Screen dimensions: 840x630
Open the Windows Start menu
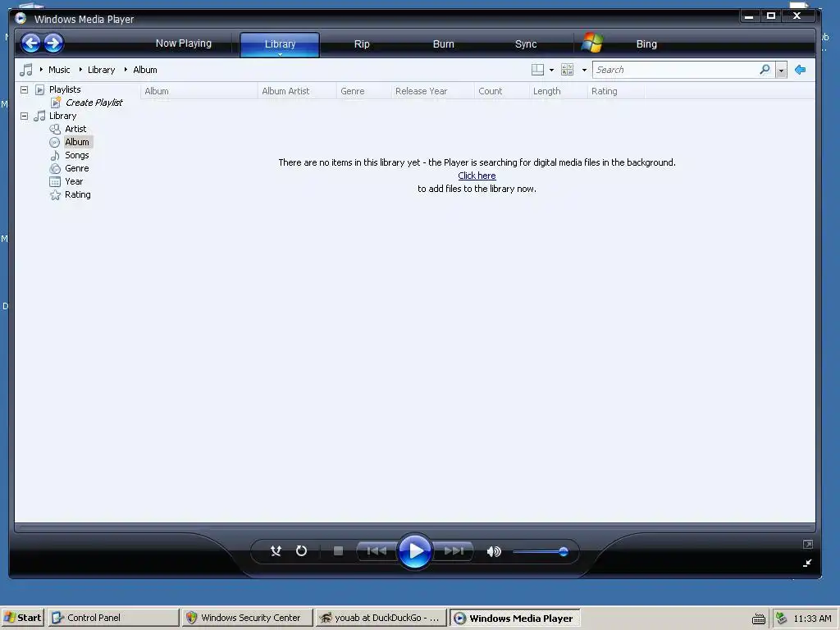pyautogui.click(x=22, y=618)
